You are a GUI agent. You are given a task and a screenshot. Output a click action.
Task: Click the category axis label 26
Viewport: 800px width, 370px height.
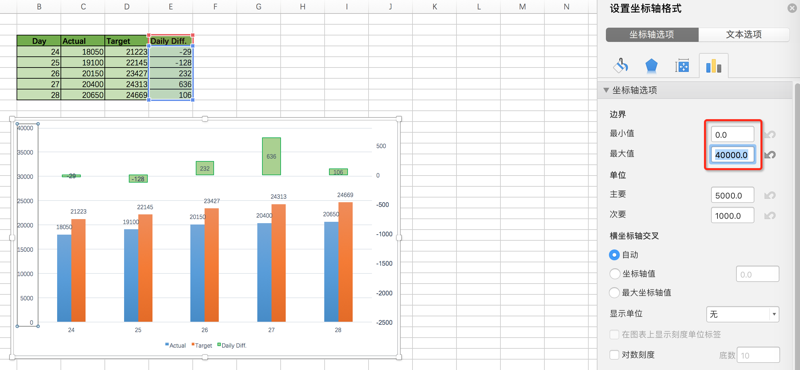point(205,330)
